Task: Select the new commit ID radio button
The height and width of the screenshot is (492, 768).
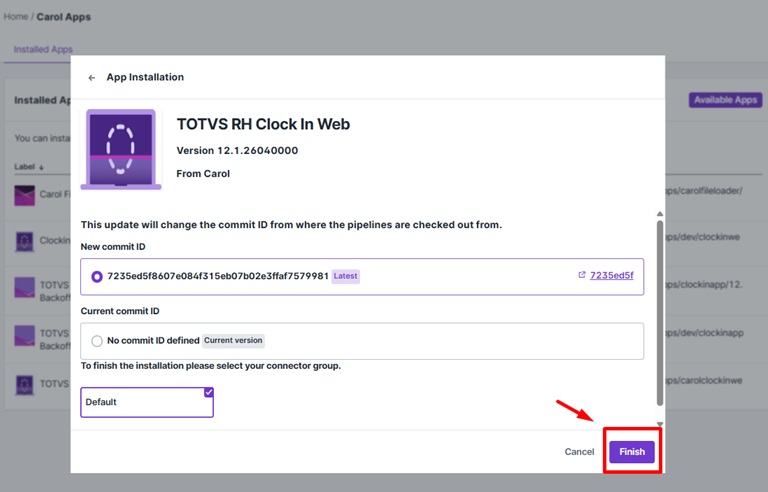Action: click(97, 276)
